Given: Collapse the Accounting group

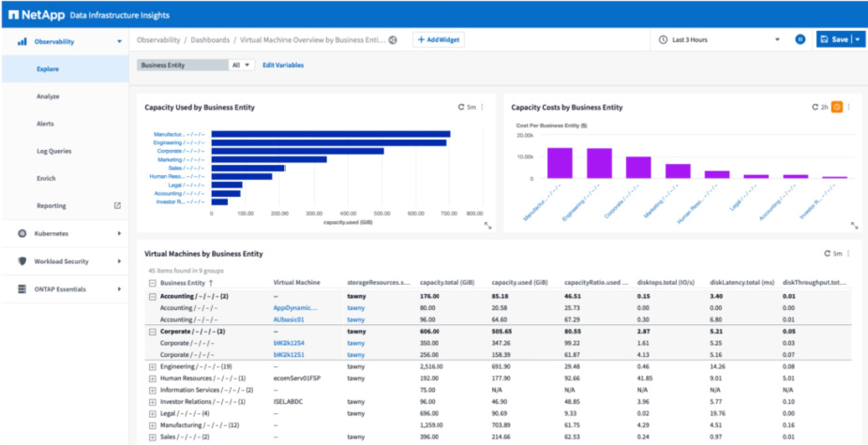Looking at the screenshot, I should tap(152, 296).
